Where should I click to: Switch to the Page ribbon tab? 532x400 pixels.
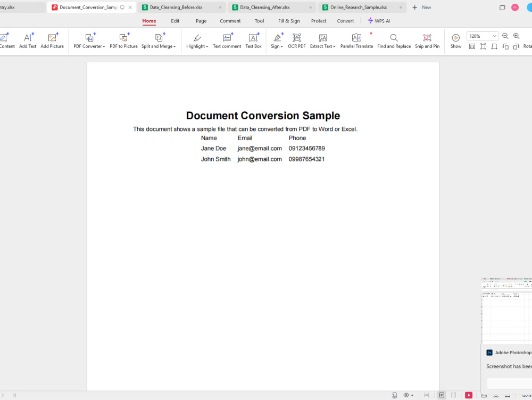201,21
